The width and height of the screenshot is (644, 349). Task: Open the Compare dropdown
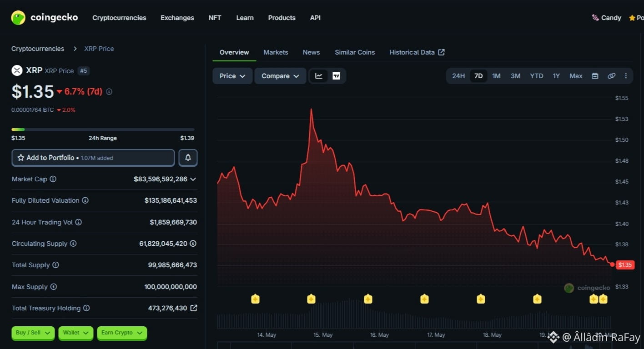(x=280, y=76)
